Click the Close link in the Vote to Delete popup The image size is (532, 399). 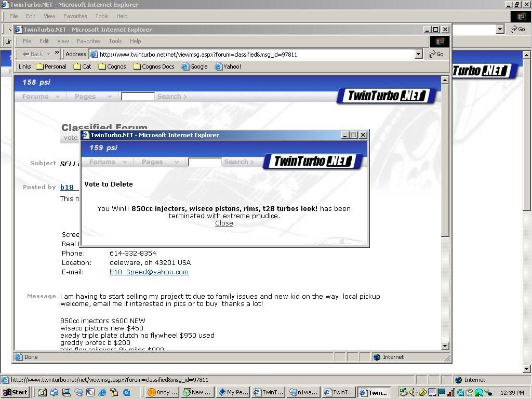click(x=224, y=223)
